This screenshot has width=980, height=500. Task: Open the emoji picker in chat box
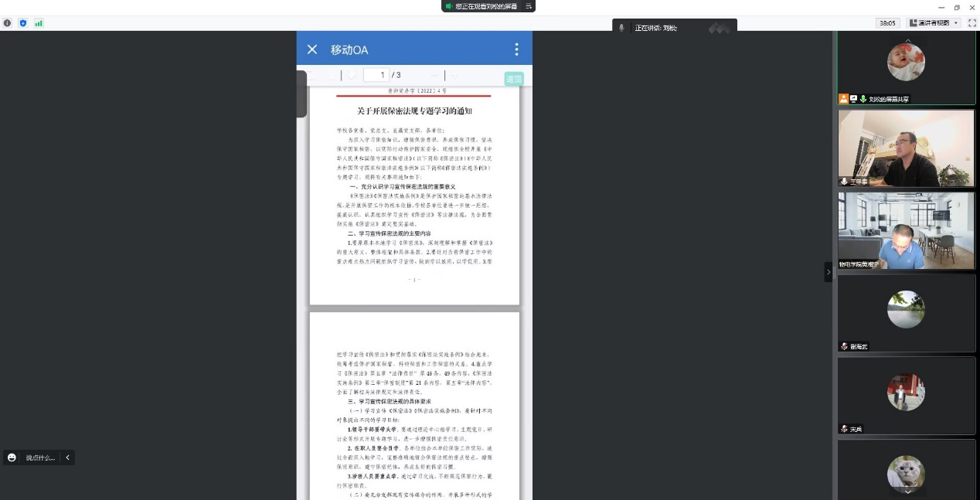(12, 457)
